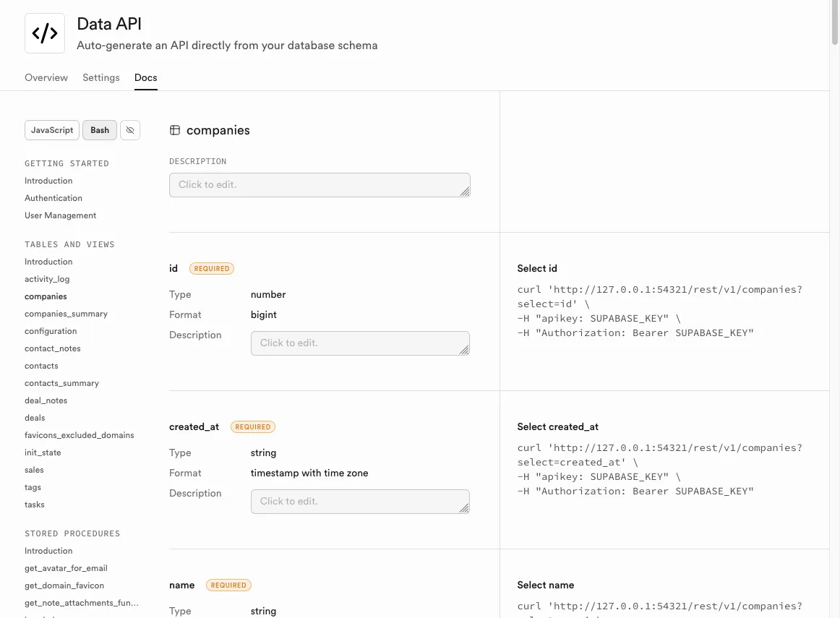Viewport: 840px width, 618px height.
Task: Open the User Management docs page
Action: pos(60,215)
